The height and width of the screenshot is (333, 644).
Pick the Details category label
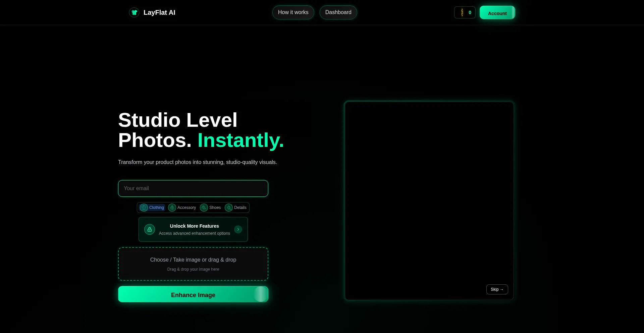pyautogui.click(x=240, y=208)
